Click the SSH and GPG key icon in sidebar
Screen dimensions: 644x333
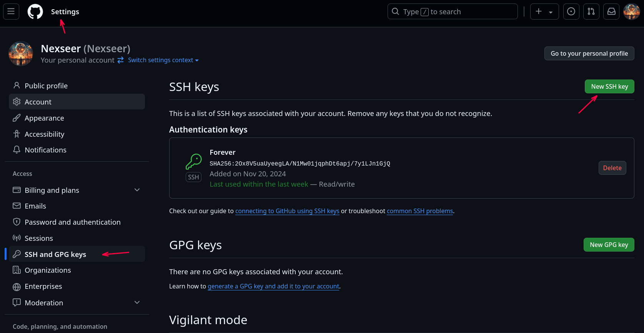pyautogui.click(x=17, y=254)
